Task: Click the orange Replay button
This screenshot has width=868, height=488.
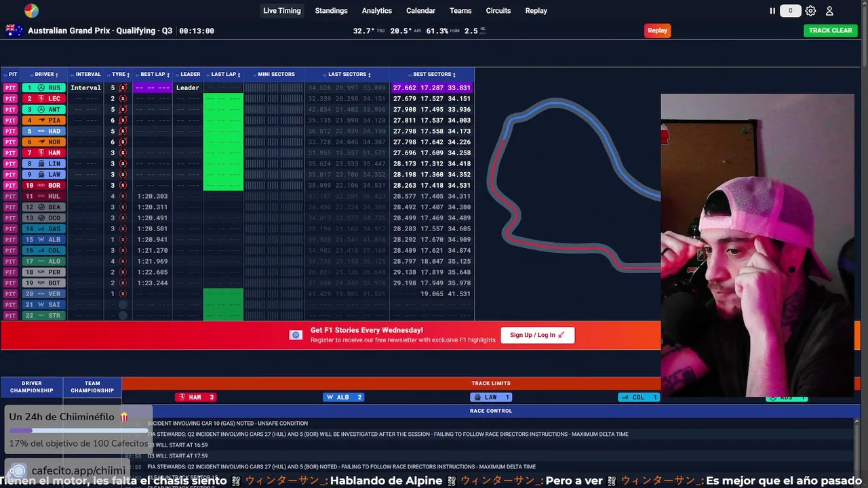Action: [657, 30]
